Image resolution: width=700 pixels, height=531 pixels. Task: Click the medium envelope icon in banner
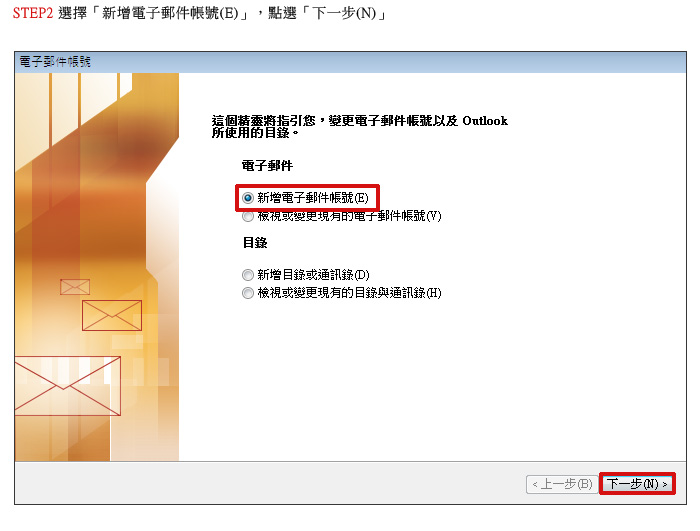[112, 315]
